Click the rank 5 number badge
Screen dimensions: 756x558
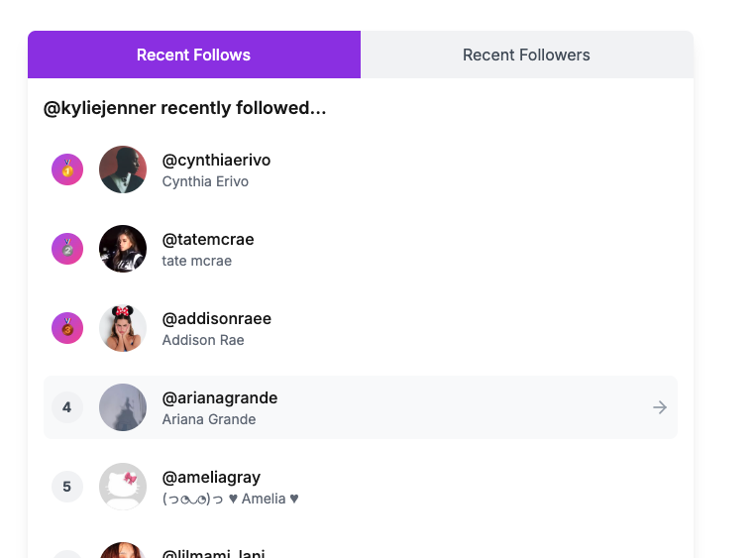pyautogui.click(x=67, y=487)
